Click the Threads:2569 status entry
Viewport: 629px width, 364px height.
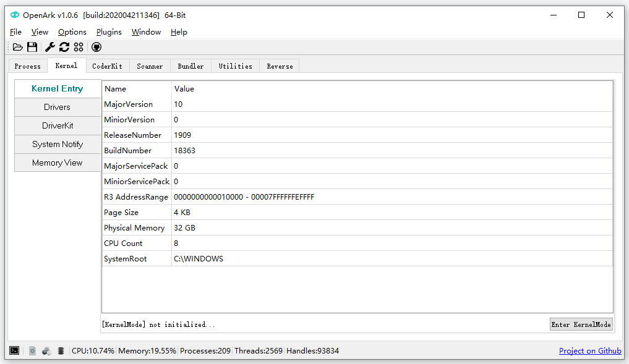pyautogui.click(x=259, y=351)
